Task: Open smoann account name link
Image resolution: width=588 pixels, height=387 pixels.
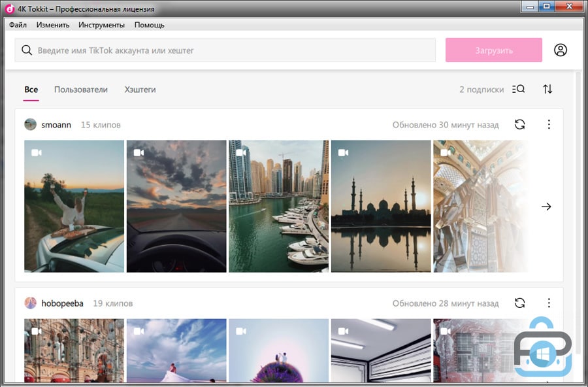Action: pyautogui.click(x=56, y=125)
